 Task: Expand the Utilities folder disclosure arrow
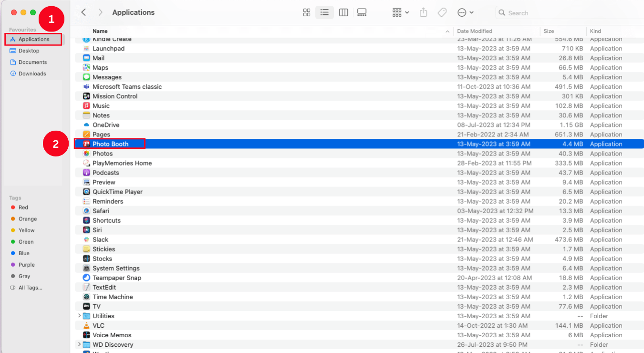tap(79, 316)
